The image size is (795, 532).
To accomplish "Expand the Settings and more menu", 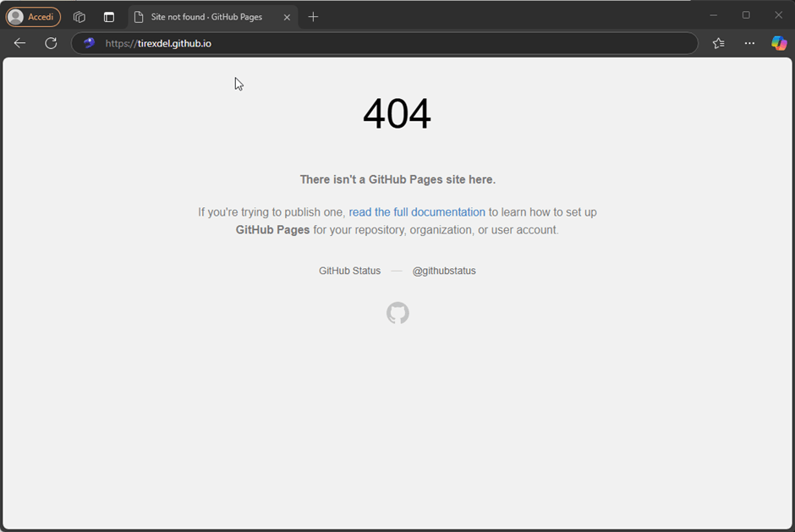I will click(x=749, y=43).
